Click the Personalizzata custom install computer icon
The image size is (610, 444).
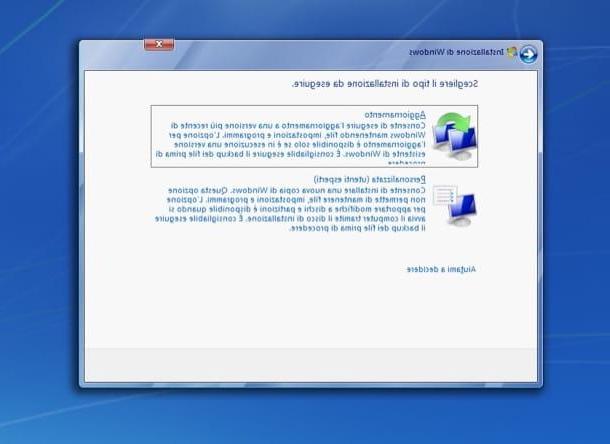454,205
